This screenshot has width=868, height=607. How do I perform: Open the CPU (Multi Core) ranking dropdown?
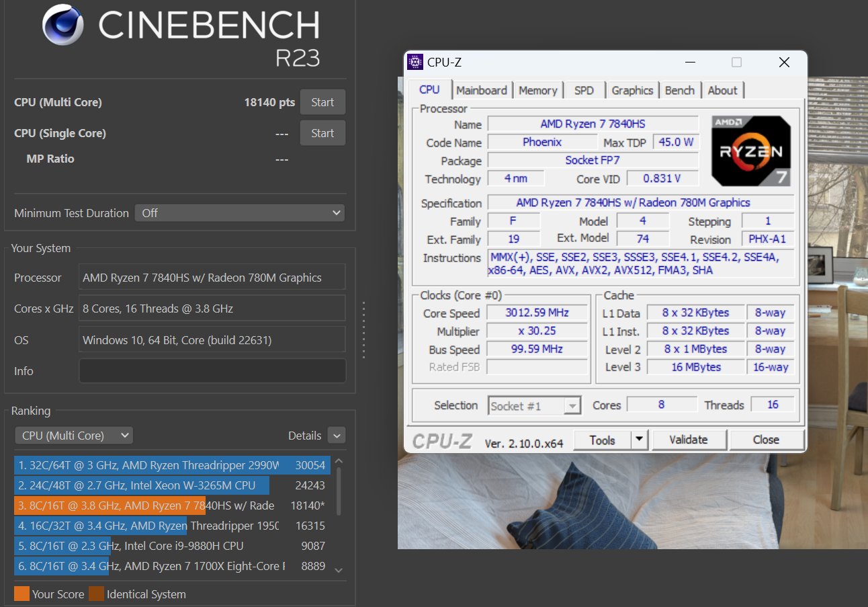74,436
